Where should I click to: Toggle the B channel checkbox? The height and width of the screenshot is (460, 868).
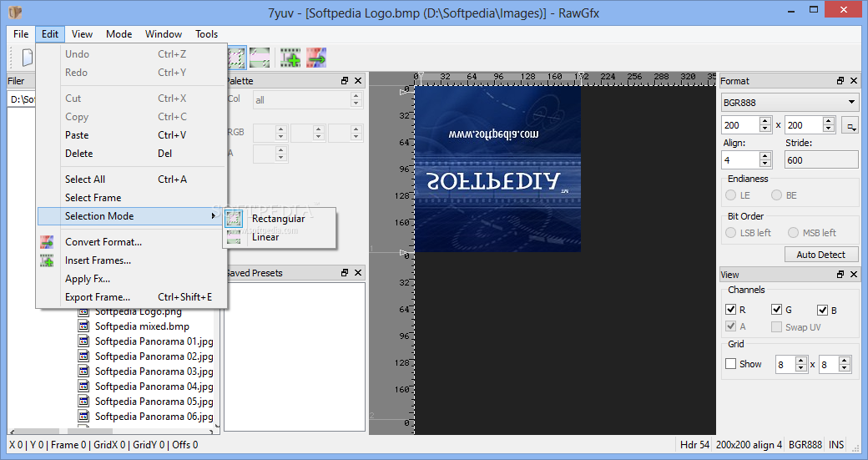point(823,310)
